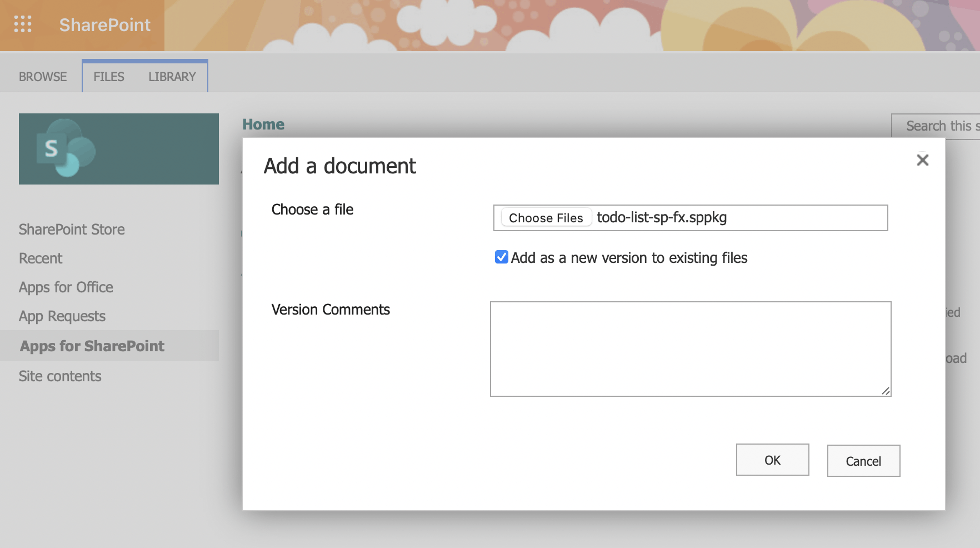
Task: Click the Search this site box
Action: coord(939,126)
